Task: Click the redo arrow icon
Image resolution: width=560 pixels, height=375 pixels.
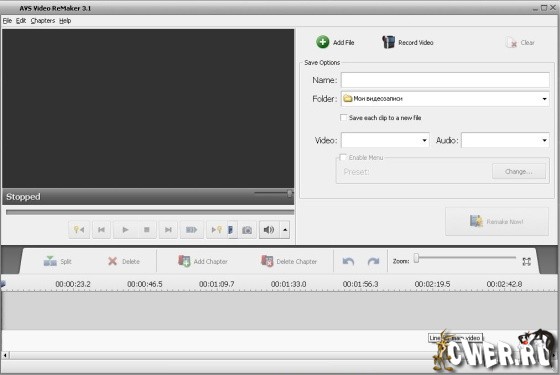Action: pos(374,261)
